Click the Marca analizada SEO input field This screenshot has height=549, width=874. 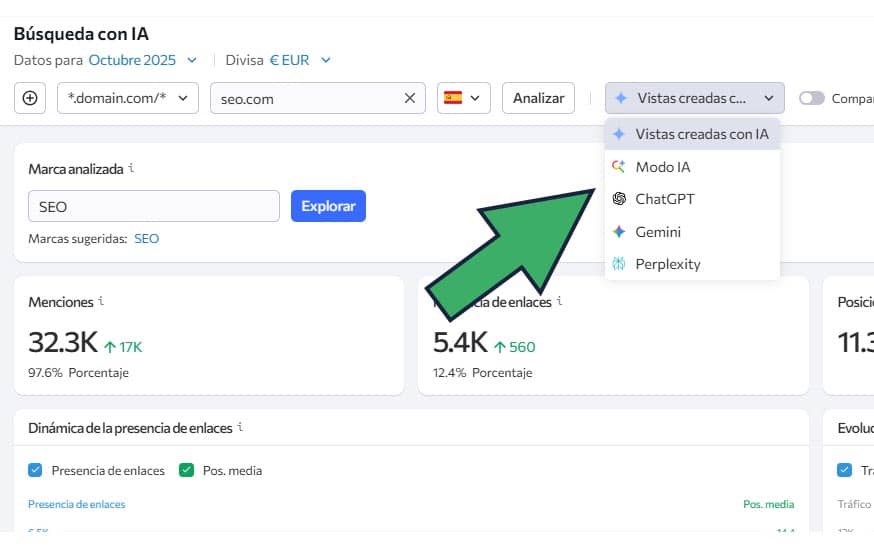coord(154,206)
